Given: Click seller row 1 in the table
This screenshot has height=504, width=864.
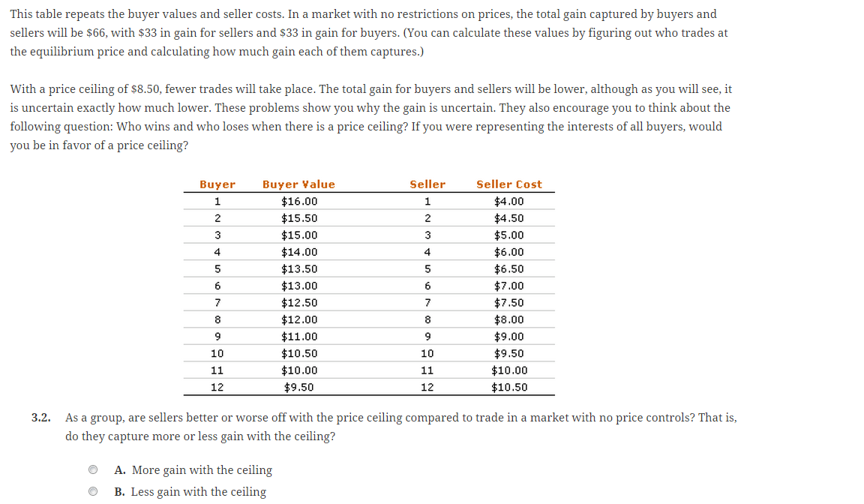Looking at the screenshot, I should tap(427, 201).
